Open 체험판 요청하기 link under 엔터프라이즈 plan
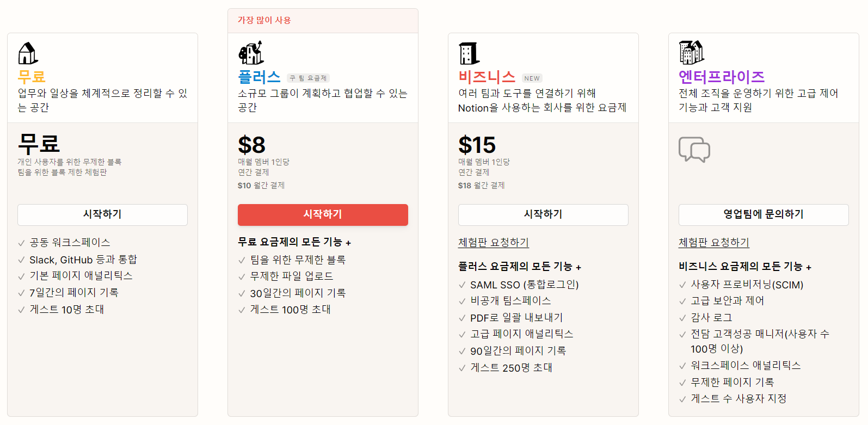This screenshot has width=868, height=425. [x=714, y=243]
